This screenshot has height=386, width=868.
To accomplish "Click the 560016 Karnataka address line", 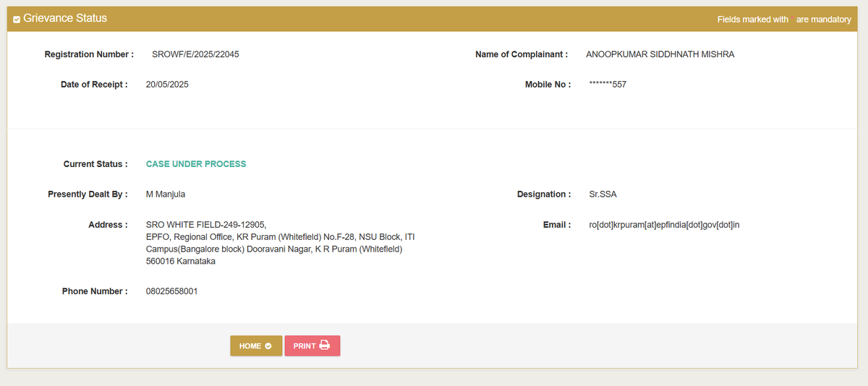I will 181,262.
